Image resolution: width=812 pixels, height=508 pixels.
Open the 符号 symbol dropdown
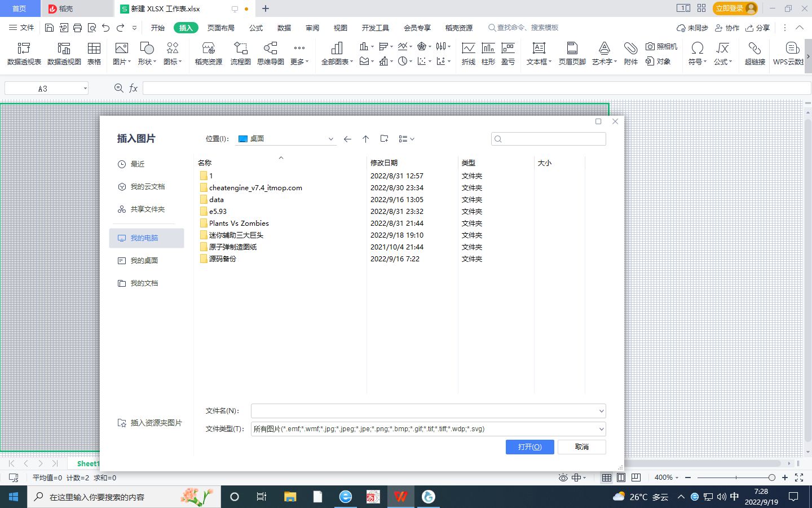pos(698,62)
